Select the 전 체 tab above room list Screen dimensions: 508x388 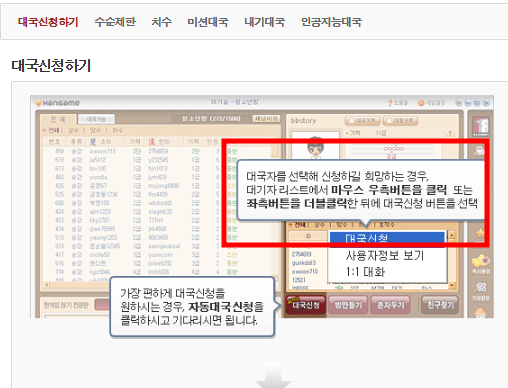click(58, 119)
